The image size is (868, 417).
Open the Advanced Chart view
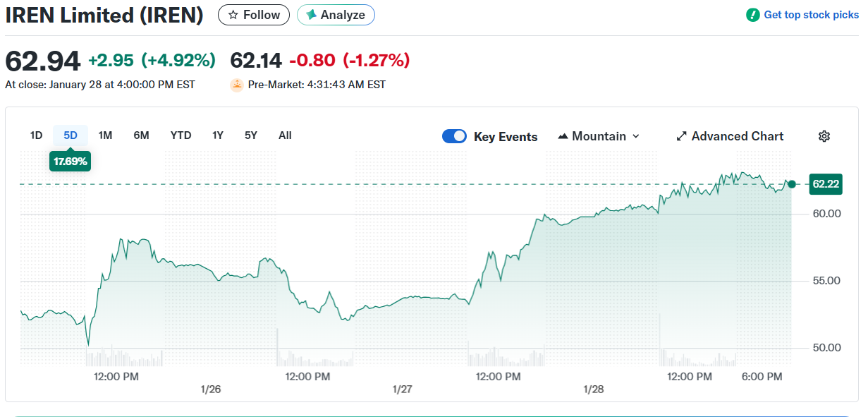pyautogui.click(x=737, y=136)
